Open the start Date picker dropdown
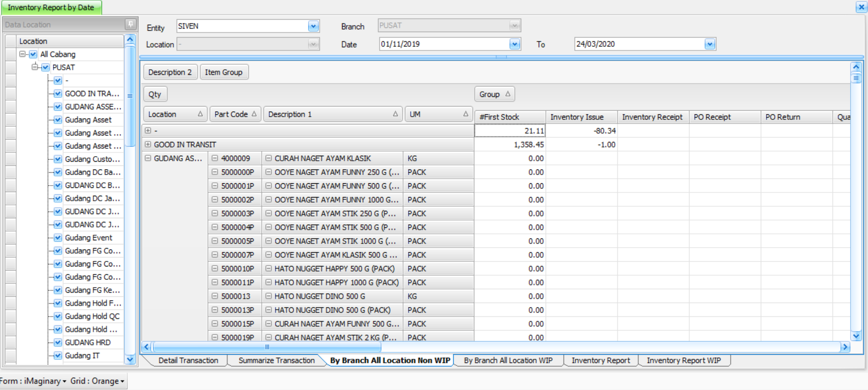Image resolution: width=868 pixels, height=390 pixels. (x=514, y=44)
